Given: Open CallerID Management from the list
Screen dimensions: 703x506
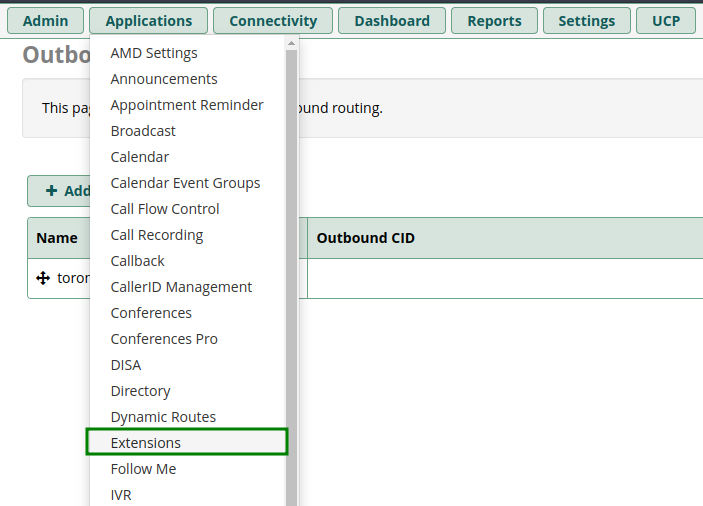Looking at the screenshot, I should pyautogui.click(x=181, y=287).
